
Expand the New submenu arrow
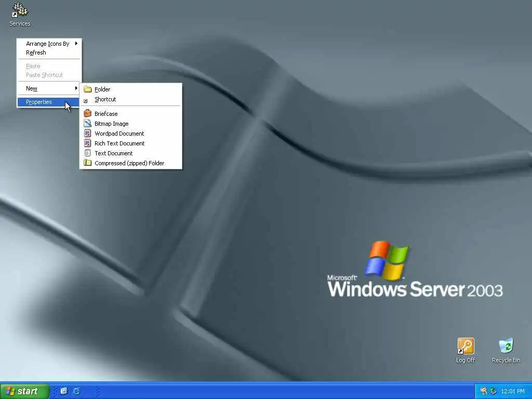[x=76, y=88]
